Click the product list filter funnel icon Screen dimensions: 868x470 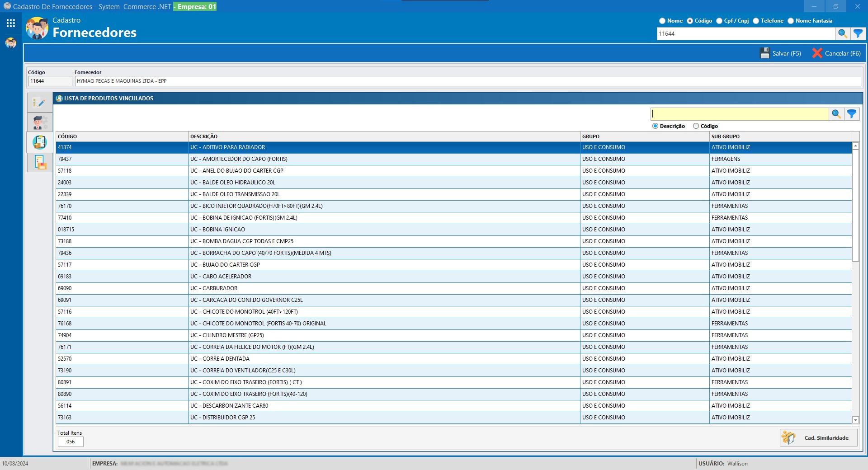(852, 114)
